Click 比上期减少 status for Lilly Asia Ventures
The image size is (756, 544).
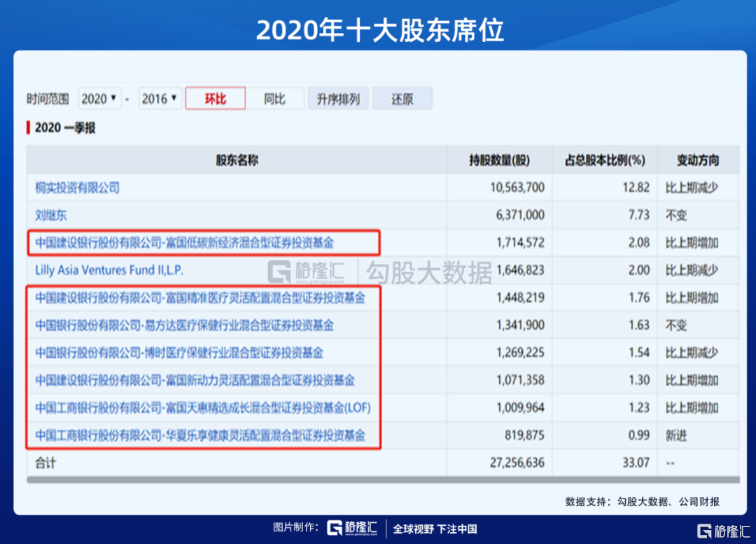click(692, 270)
